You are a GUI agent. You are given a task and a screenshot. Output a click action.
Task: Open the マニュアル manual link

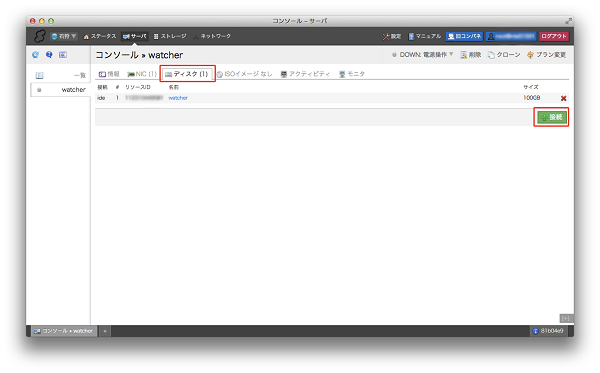click(x=425, y=36)
